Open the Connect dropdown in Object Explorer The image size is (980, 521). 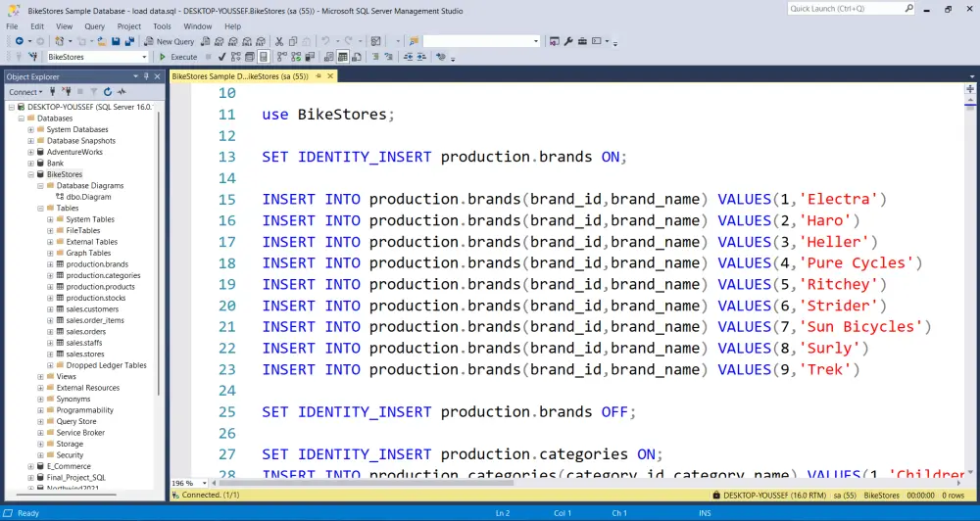[x=25, y=92]
